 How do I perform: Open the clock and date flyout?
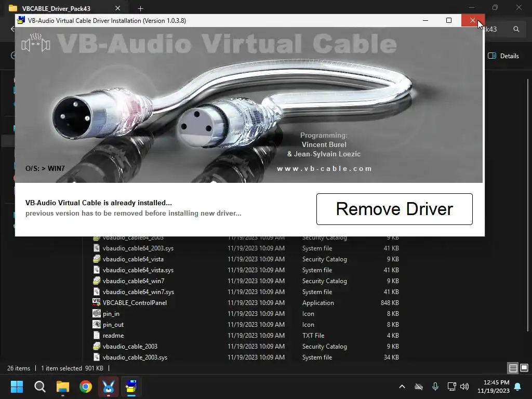494,387
